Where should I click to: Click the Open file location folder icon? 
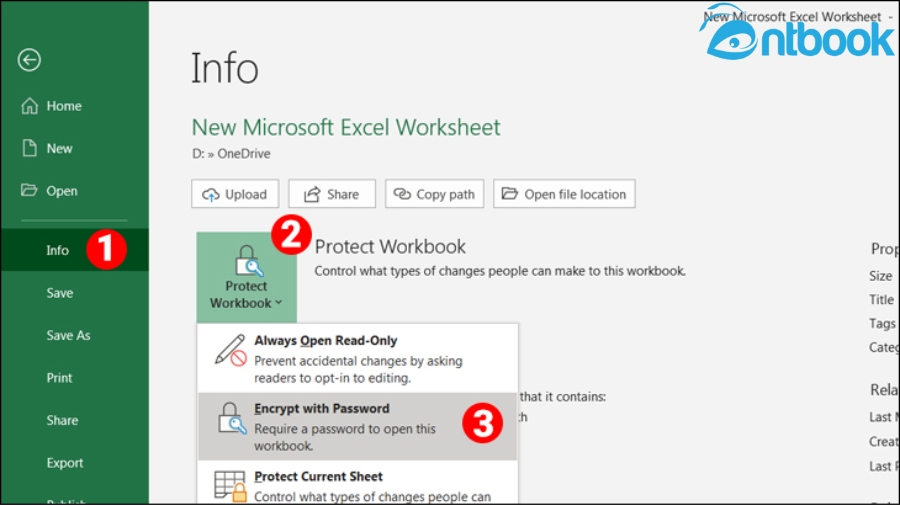click(510, 193)
